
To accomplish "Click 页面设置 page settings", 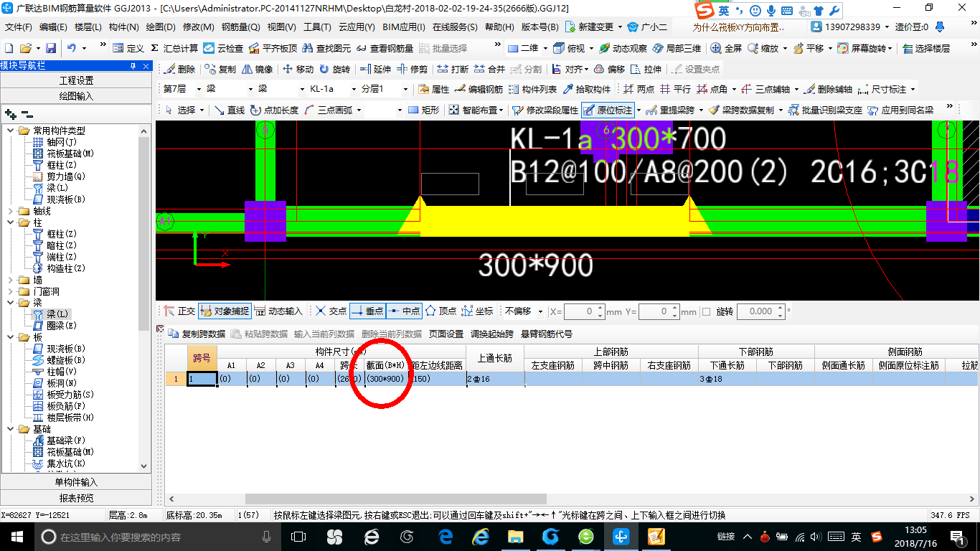I will coord(446,334).
